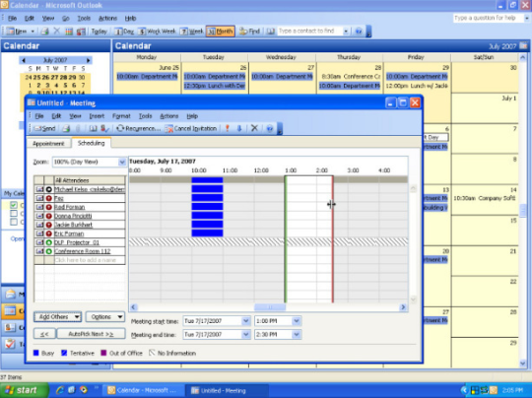Click the attendee type icon for Michael Kelso

tap(49, 189)
